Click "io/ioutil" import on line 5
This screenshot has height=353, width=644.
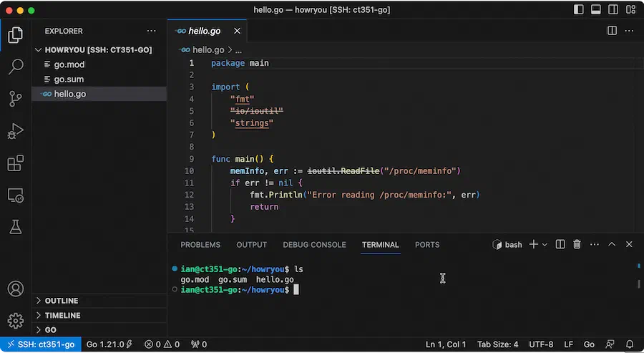(x=257, y=111)
